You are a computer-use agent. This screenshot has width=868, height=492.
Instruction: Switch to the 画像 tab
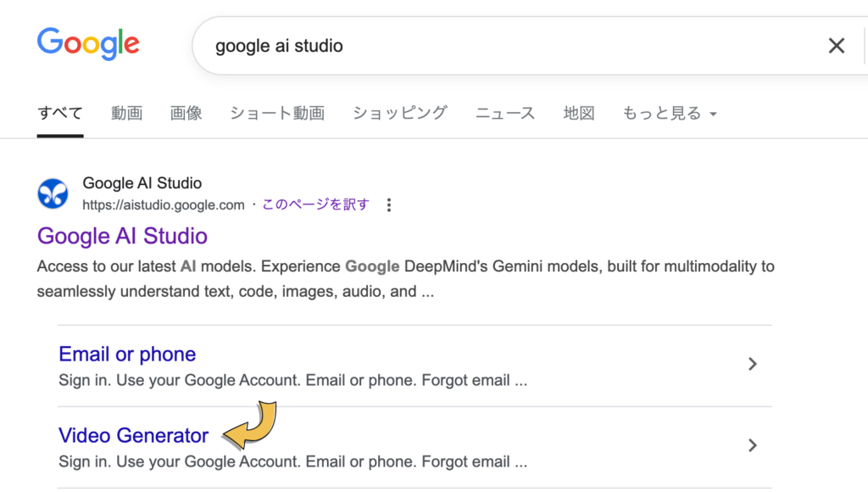(186, 113)
